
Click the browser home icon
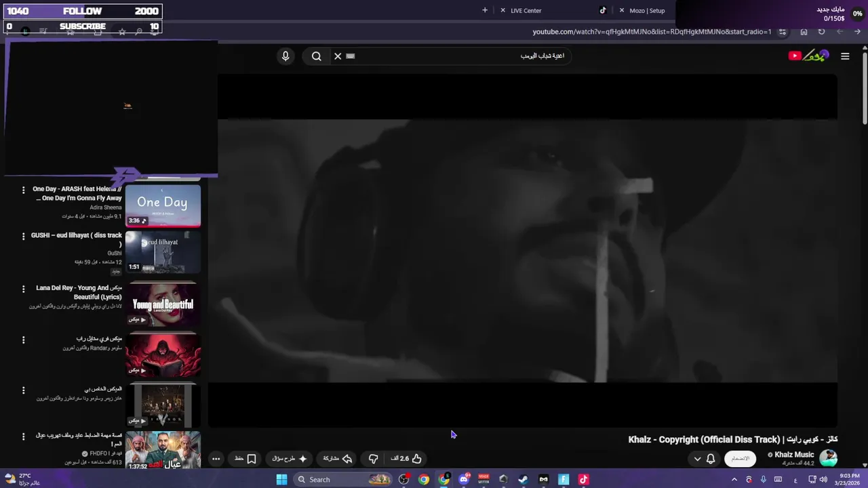[x=804, y=32]
